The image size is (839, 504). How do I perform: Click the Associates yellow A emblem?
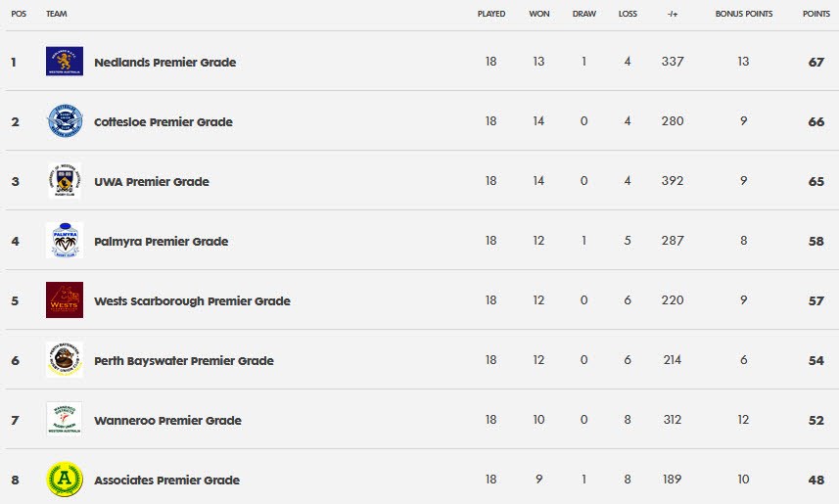coord(65,479)
